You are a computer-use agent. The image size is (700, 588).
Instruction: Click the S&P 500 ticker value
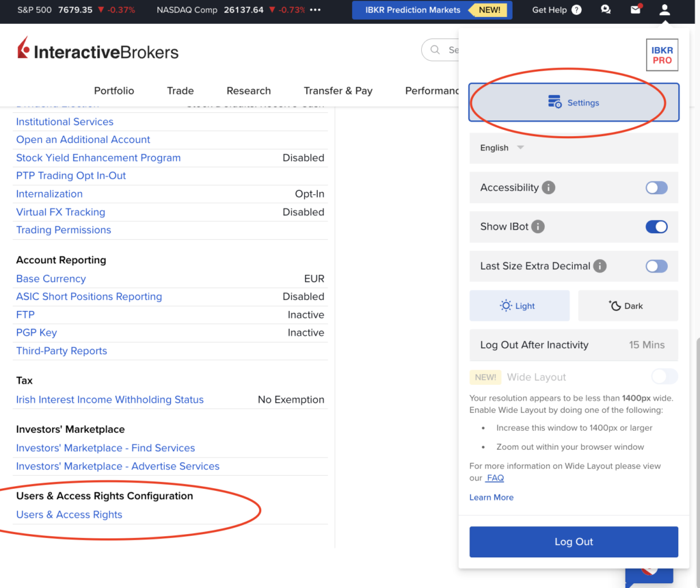(75, 10)
